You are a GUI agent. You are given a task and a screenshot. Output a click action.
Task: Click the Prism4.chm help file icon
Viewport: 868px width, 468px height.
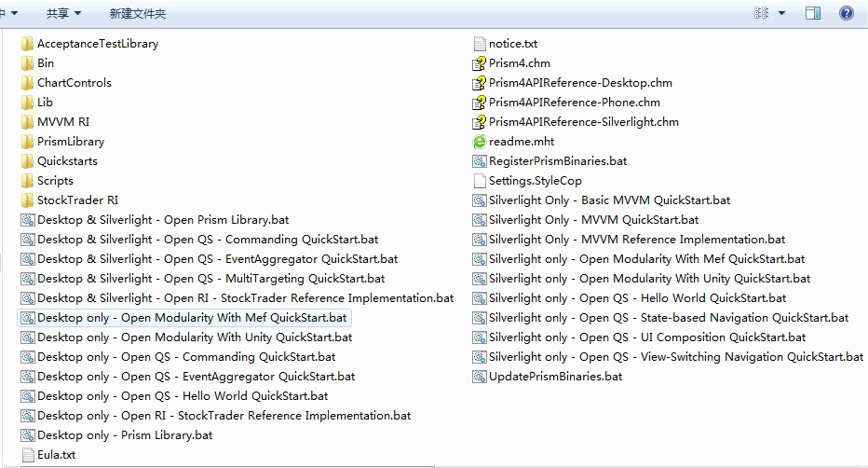coord(480,63)
